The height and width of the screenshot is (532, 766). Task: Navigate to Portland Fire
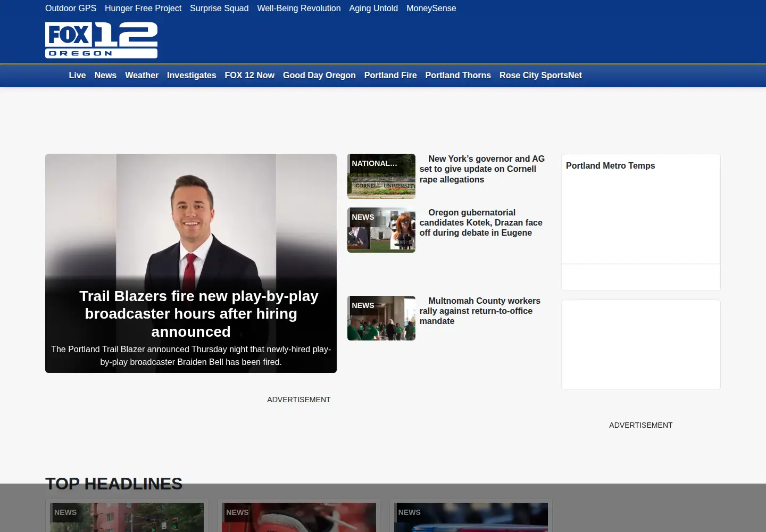tap(390, 76)
